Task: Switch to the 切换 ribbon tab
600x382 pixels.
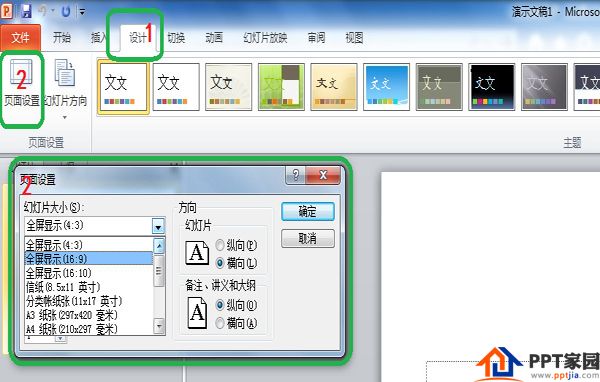Action: click(x=176, y=38)
